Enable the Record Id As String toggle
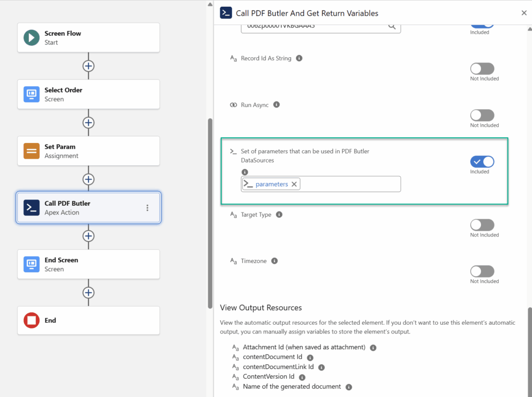The width and height of the screenshot is (532, 397). pos(482,69)
